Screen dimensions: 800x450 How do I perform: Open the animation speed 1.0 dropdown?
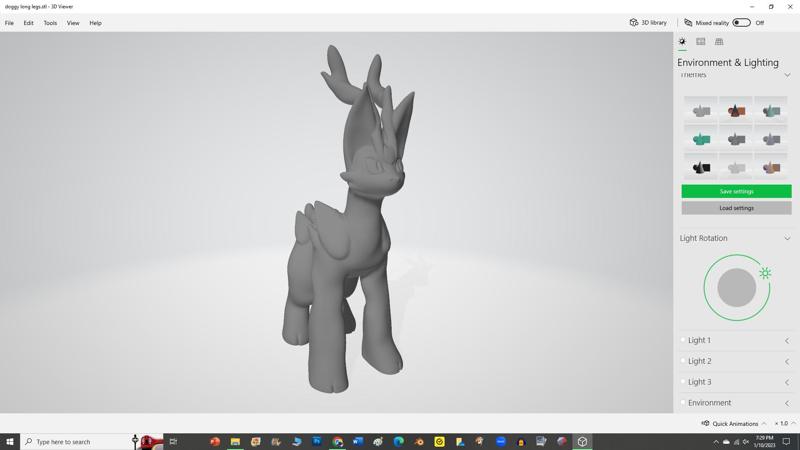785,423
